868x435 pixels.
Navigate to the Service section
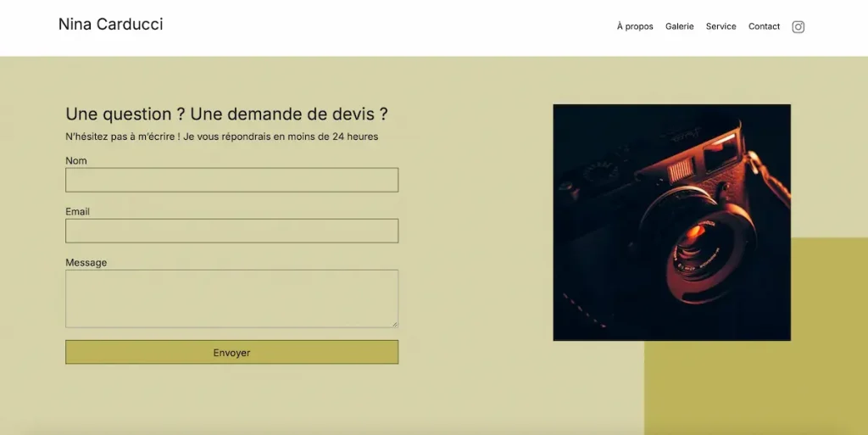tap(721, 26)
